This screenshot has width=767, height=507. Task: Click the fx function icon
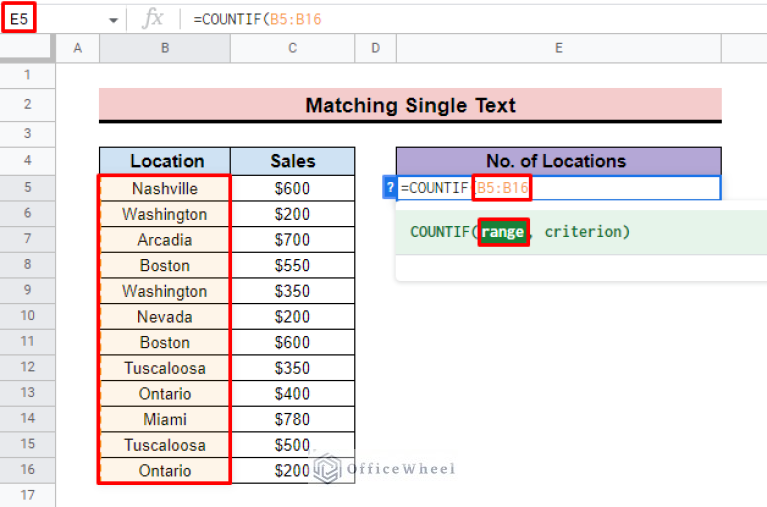152,19
